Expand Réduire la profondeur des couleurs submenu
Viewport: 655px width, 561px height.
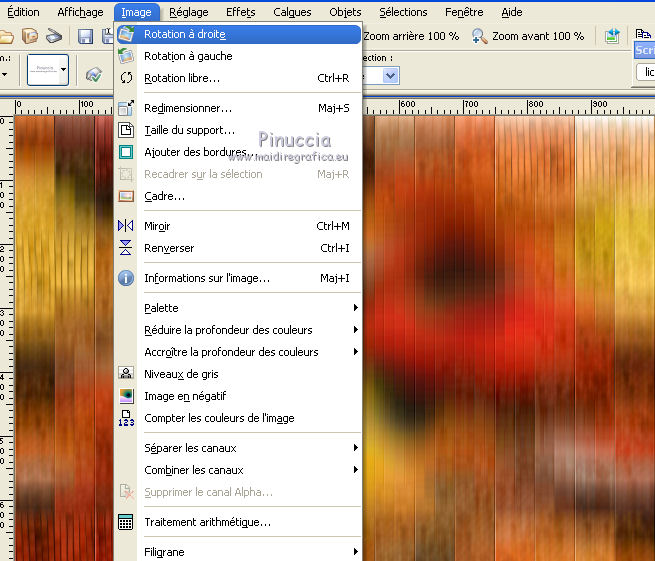239,330
